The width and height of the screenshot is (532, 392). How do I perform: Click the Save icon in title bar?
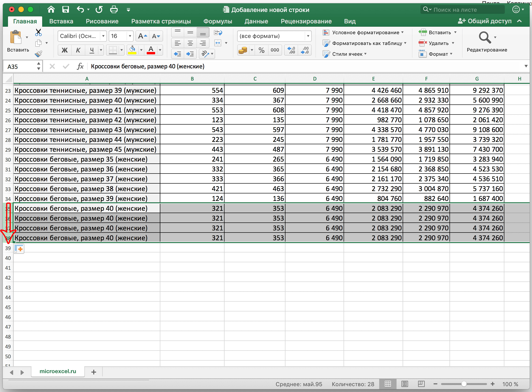[65, 10]
